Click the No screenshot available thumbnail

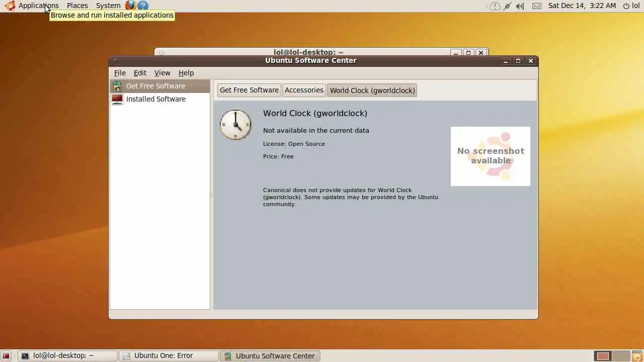pos(491,156)
